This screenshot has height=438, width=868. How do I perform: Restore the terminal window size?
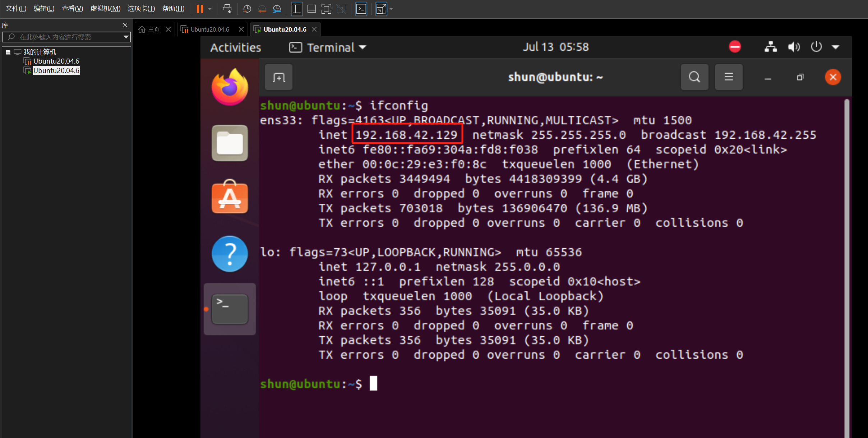click(x=800, y=77)
